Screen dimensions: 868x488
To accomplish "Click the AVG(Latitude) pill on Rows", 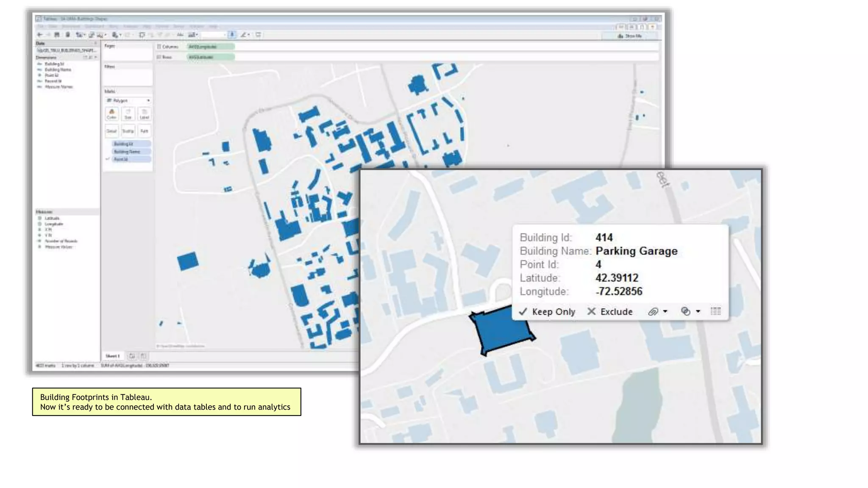I will tap(211, 57).
